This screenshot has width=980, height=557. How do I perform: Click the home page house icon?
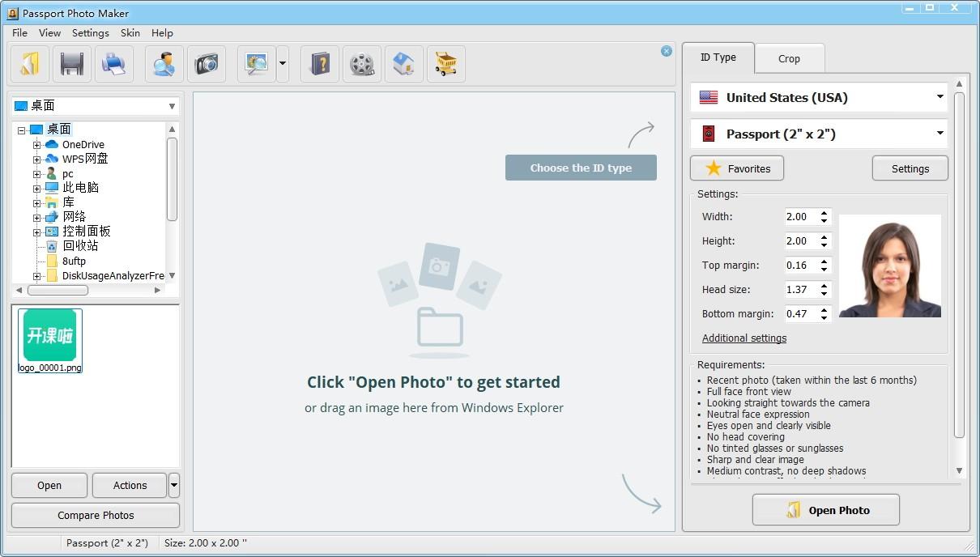click(x=404, y=64)
